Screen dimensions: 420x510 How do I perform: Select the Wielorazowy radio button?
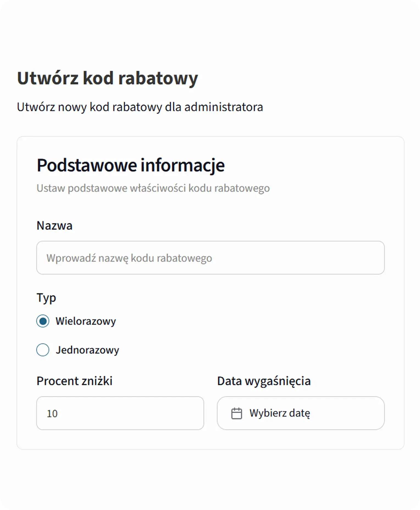43,321
